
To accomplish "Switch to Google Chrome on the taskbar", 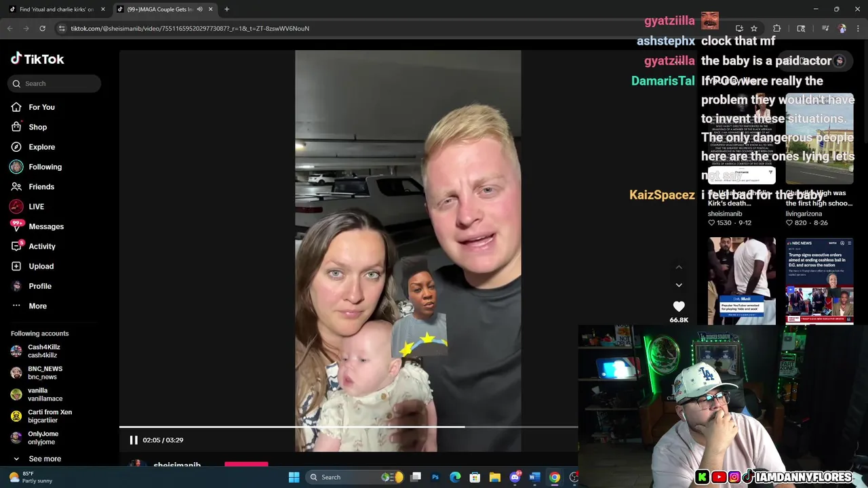I will point(555,477).
